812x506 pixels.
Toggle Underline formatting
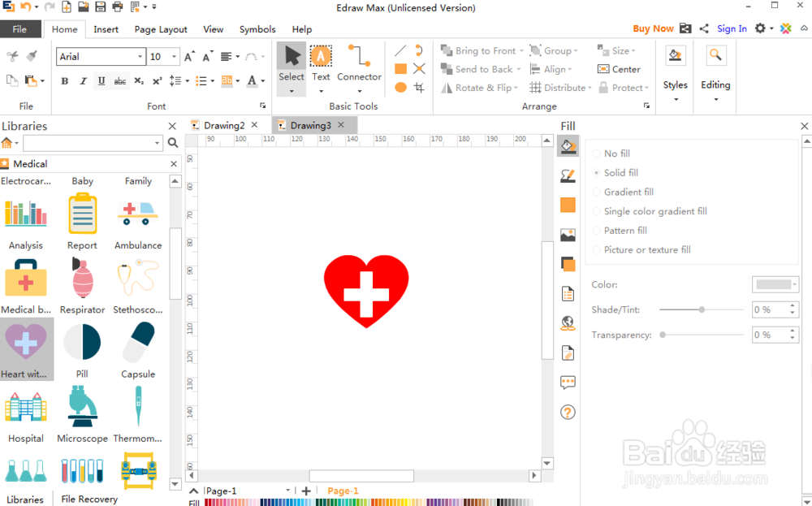[x=101, y=80]
